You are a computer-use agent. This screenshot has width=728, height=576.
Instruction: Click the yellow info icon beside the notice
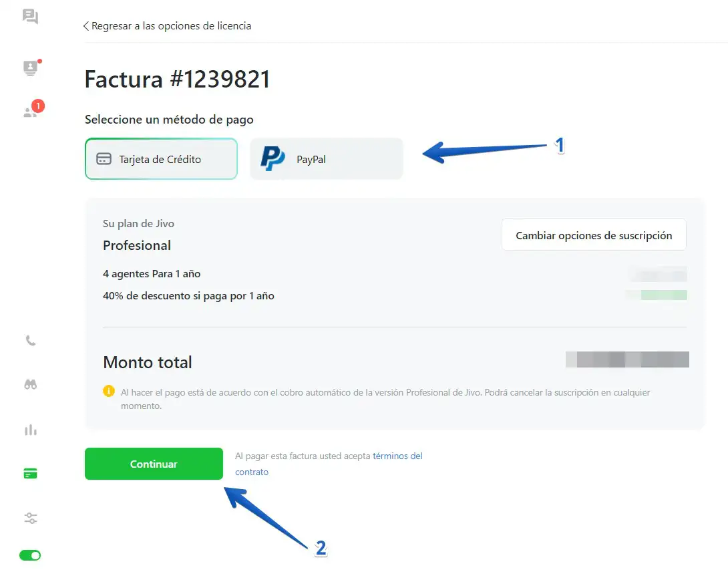point(109,392)
